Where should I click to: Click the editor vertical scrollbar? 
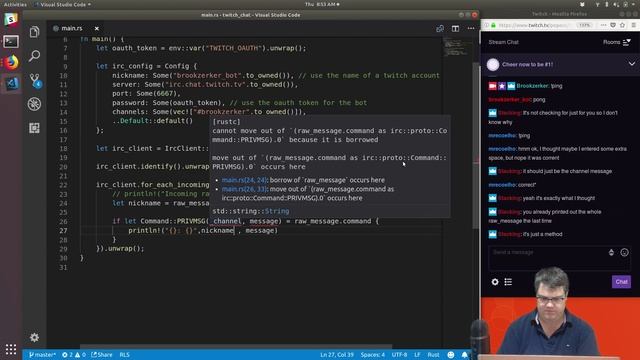476,146
